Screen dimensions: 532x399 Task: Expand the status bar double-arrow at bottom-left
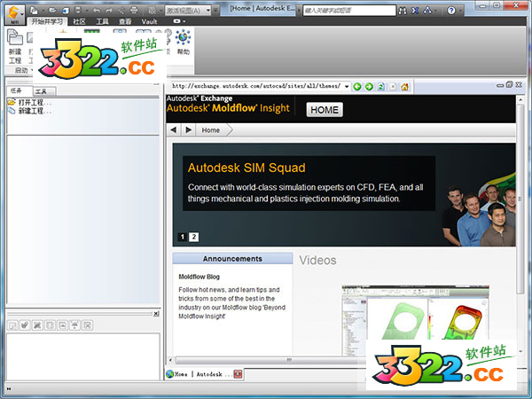tap(9, 389)
